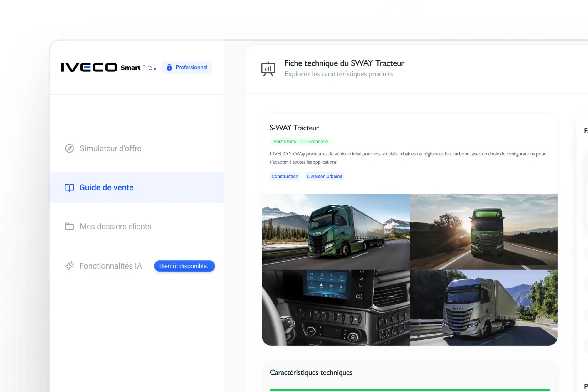Click the presentation chart icon in the header
This screenshot has width=588, height=392.
pos(268,69)
